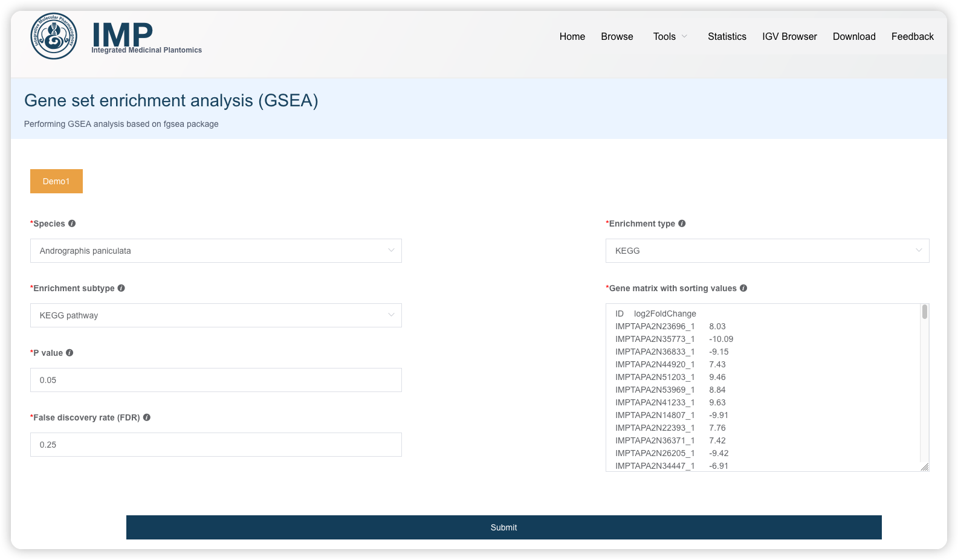This screenshot has height=560, width=958.
Task: Open the Tools menu in navigation
Action: point(670,37)
